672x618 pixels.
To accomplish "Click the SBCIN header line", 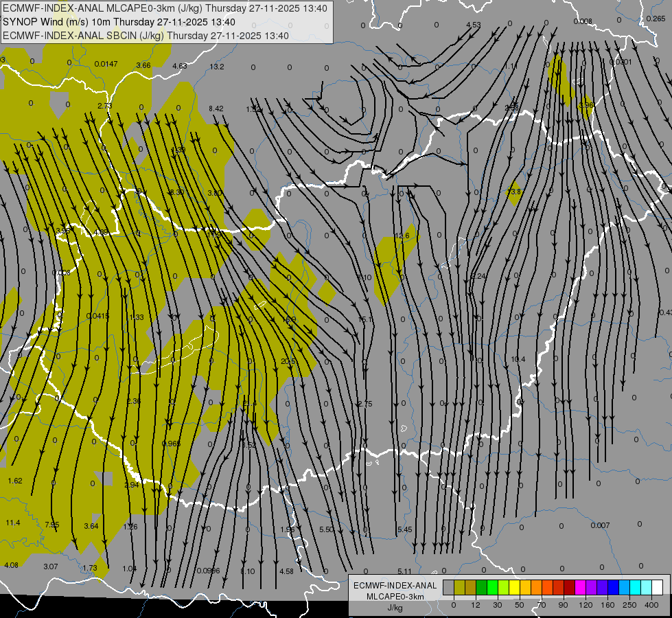I will click(x=146, y=36).
